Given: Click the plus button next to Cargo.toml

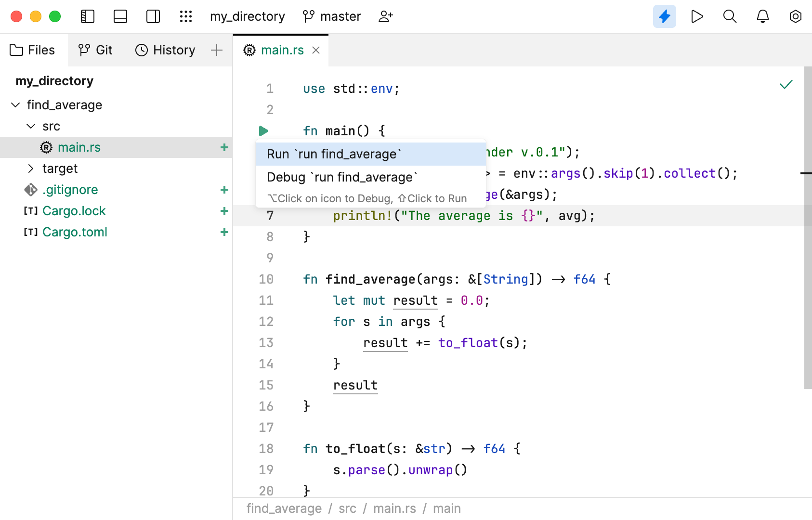Looking at the screenshot, I should click(x=224, y=232).
